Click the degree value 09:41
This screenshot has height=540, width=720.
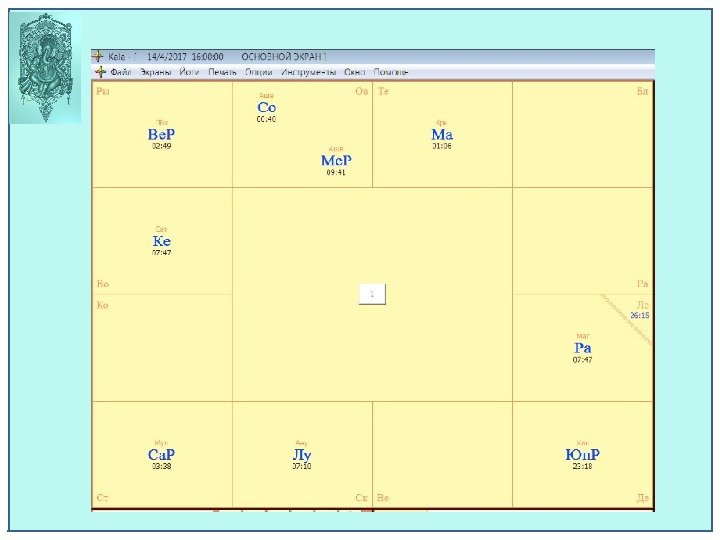coord(336,173)
